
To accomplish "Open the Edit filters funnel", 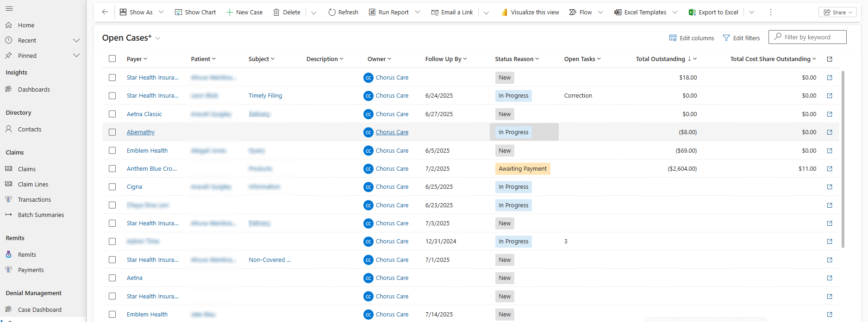I will (726, 38).
